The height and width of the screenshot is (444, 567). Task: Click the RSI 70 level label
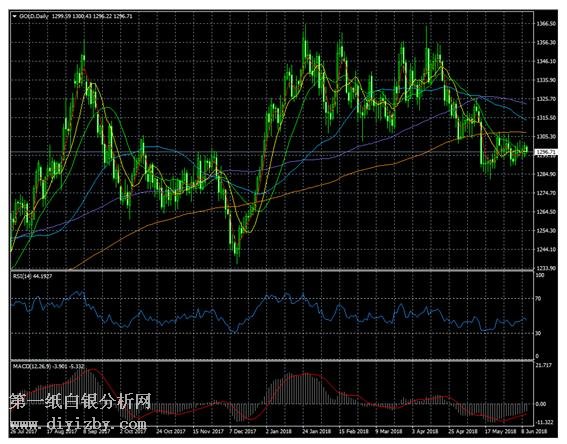(x=538, y=299)
